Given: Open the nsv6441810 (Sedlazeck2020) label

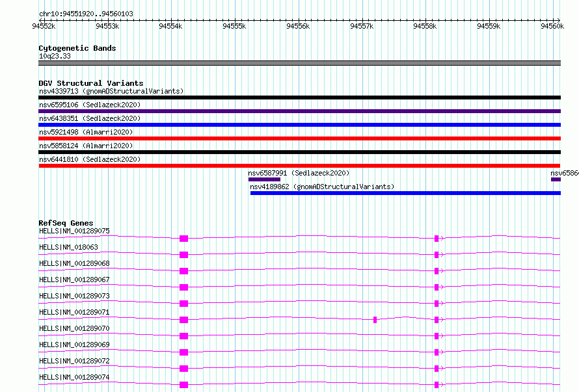Looking at the screenshot, I should tap(90, 159).
